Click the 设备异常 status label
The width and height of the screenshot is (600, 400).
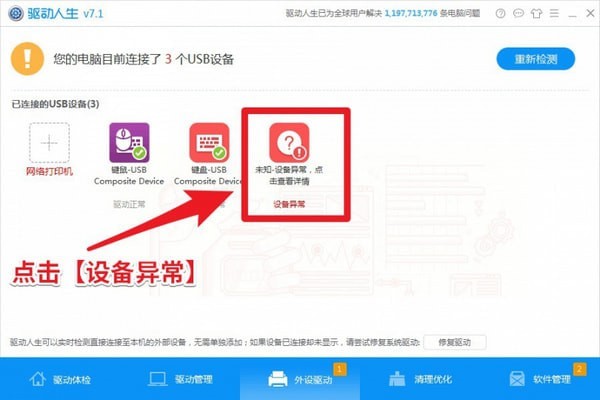point(290,204)
